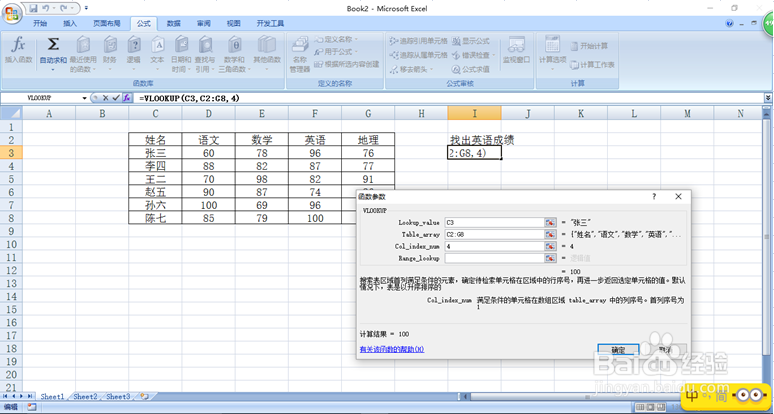
Task: Expand the formula bar with the chevron
Action: pyautogui.click(x=768, y=98)
